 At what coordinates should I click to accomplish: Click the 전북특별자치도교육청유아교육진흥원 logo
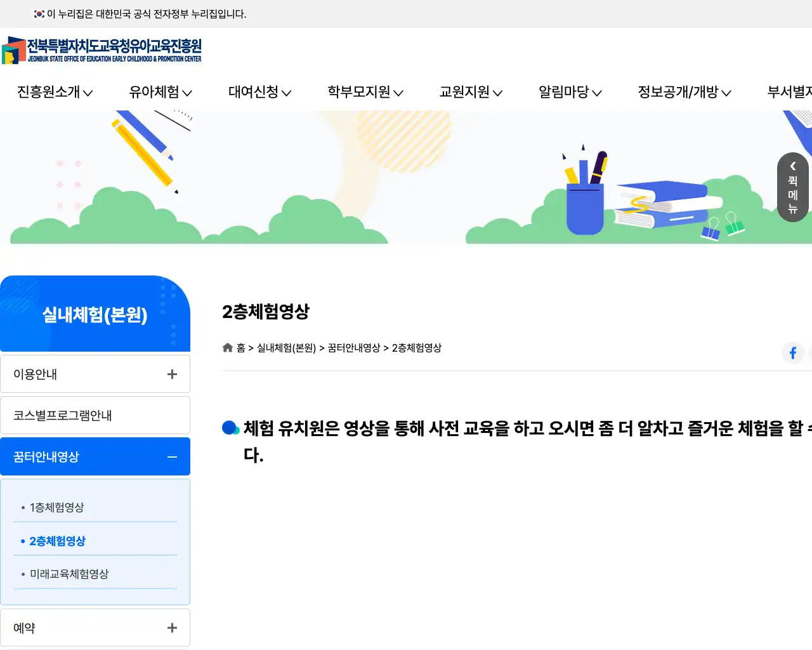101,49
